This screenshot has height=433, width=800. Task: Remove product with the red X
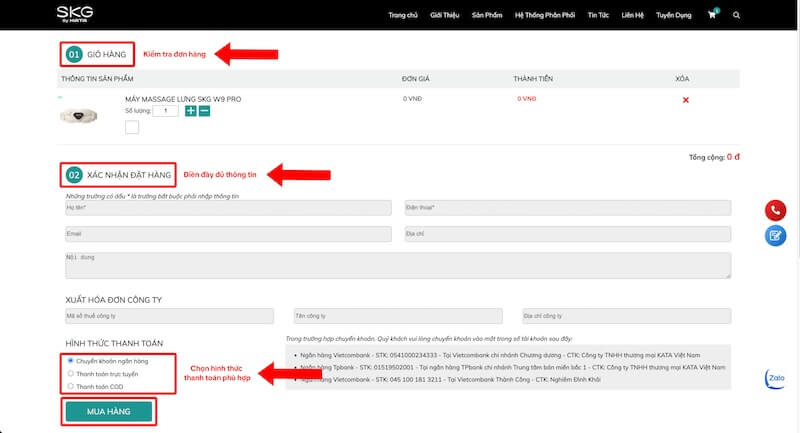coord(685,100)
